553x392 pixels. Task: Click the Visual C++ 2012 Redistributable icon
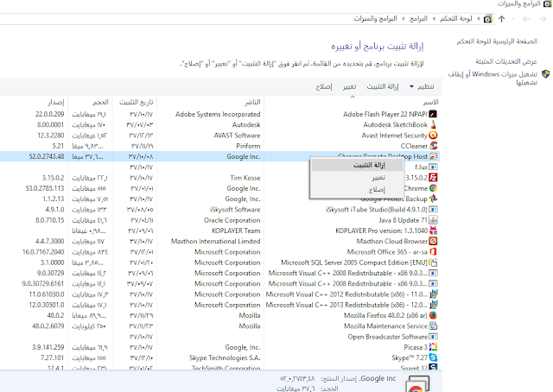click(433, 294)
